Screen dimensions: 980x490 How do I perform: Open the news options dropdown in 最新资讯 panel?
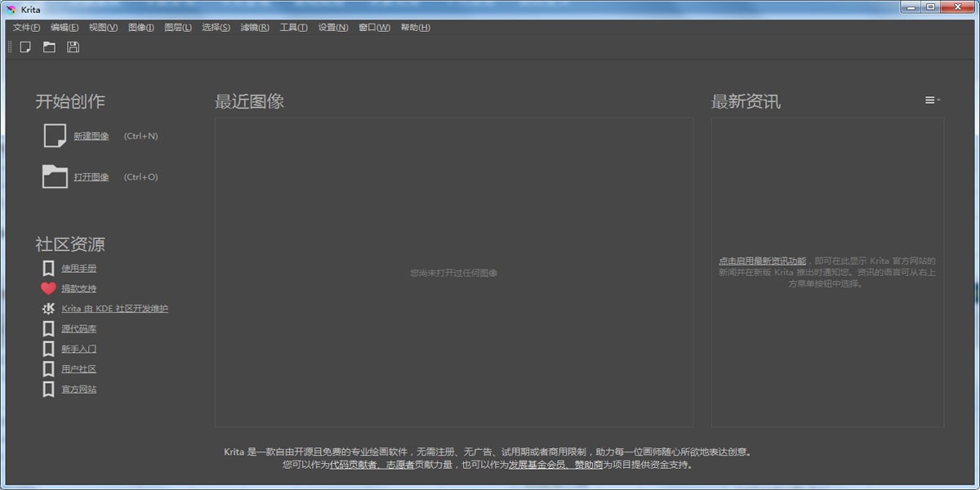click(930, 100)
